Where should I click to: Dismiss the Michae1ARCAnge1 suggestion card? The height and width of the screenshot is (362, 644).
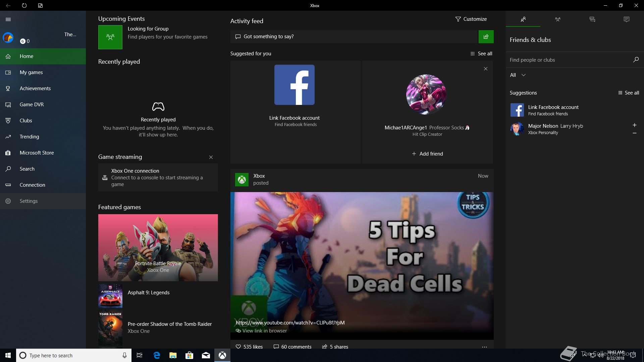pos(486,69)
